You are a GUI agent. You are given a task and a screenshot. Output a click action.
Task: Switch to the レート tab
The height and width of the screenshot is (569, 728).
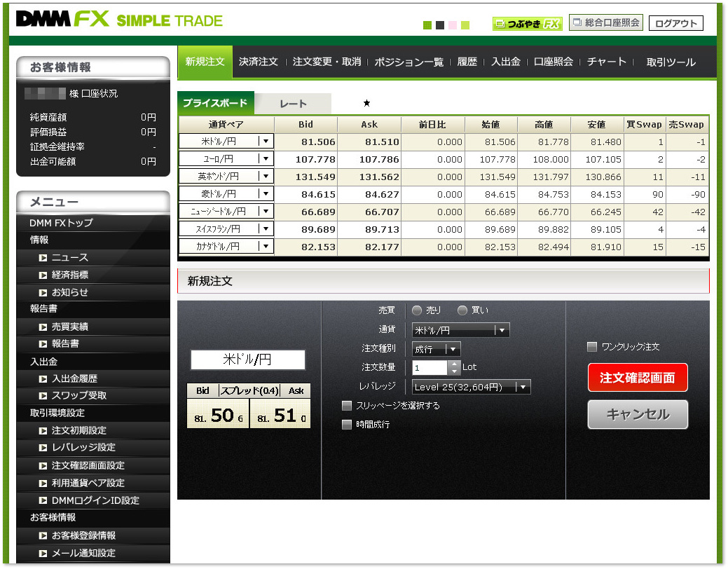tap(293, 104)
